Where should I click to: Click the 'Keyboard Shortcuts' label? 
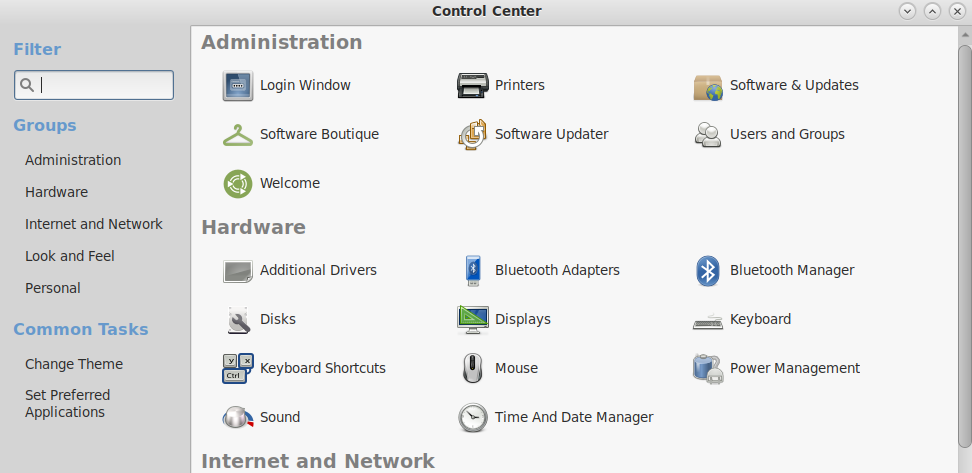click(x=322, y=368)
